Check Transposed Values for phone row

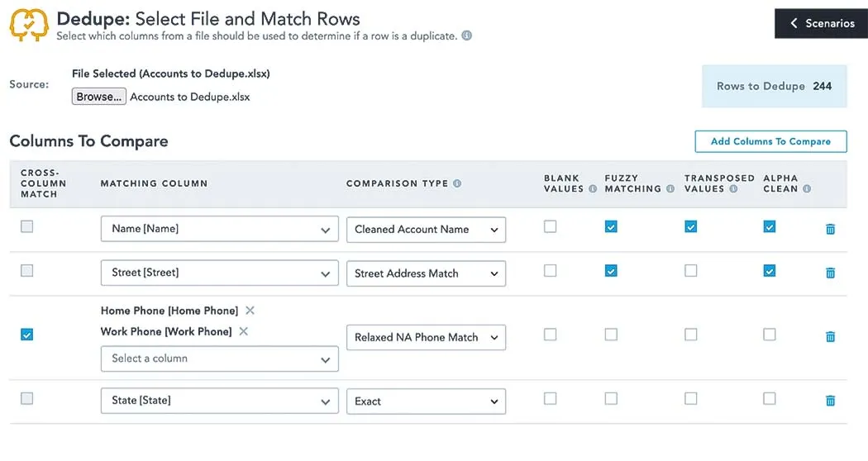(690, 335)
